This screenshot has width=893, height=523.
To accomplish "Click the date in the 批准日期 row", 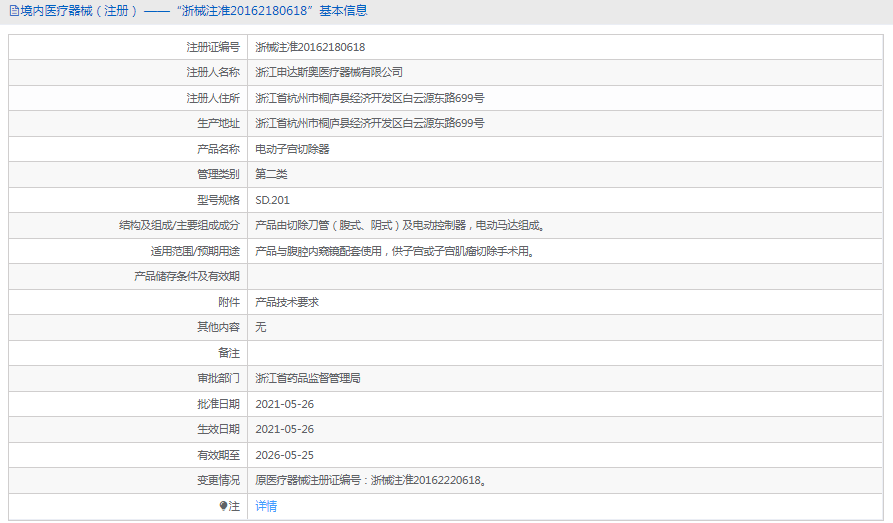I will click(285, 404).
